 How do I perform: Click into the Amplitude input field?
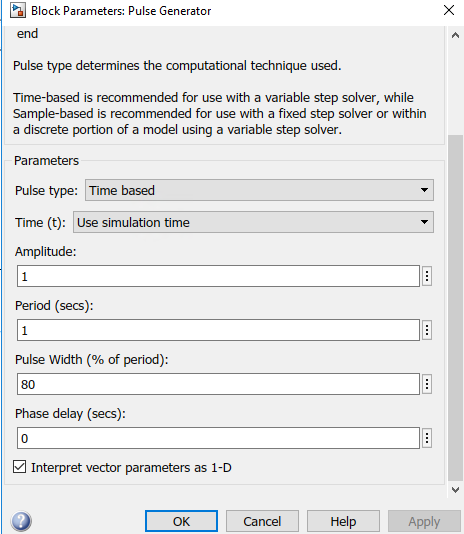[x=218, y=276]
